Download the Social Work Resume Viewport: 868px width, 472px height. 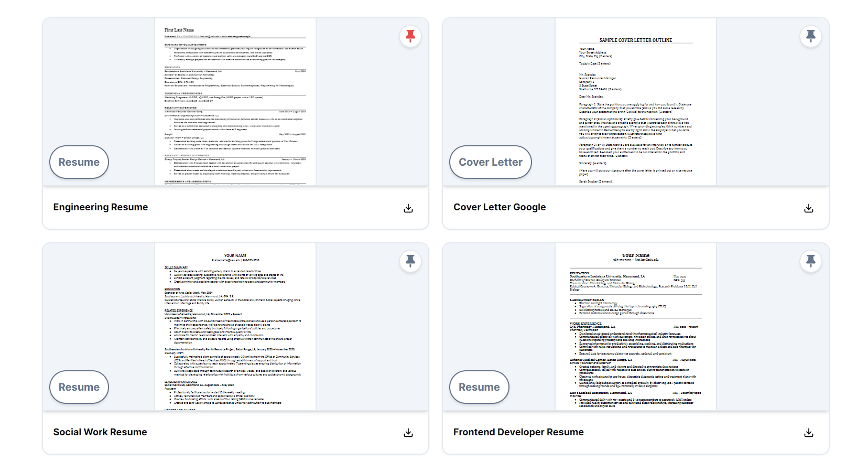[408, 433]
